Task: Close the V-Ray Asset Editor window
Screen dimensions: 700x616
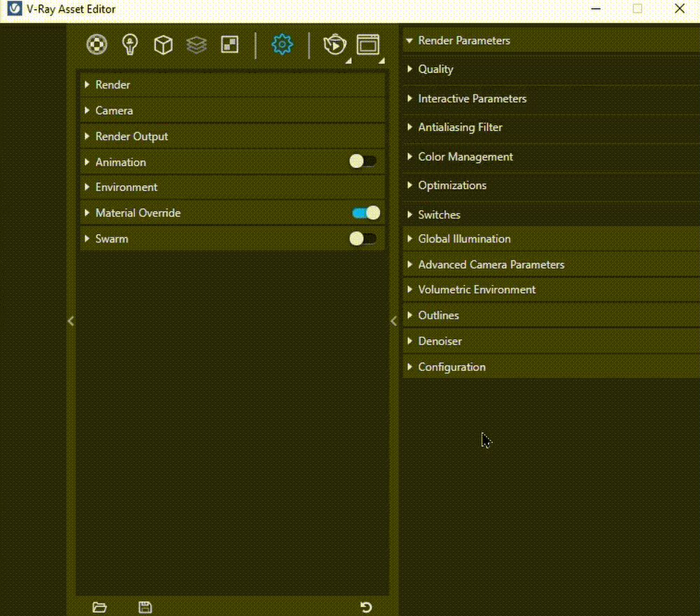Action: (x=680, y=9)
